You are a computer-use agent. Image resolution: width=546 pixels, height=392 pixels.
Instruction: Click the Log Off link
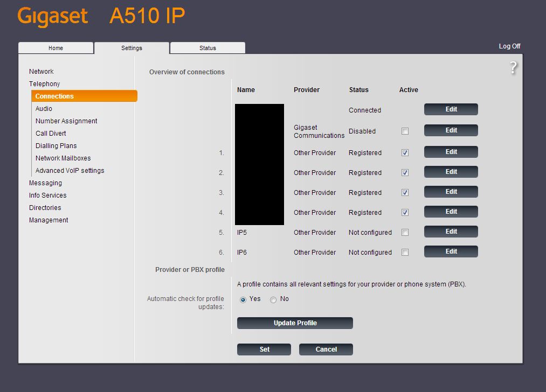[x=509, y=46]
